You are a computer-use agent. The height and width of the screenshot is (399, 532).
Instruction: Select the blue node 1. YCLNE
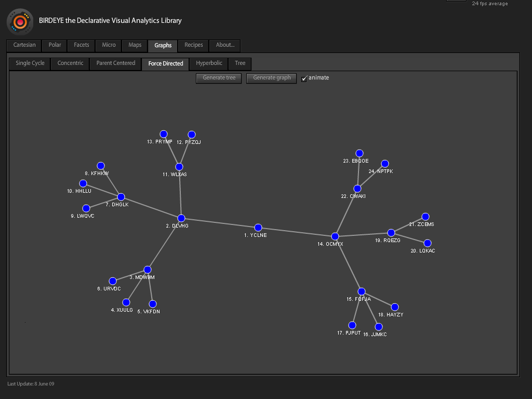coord(258,228)
